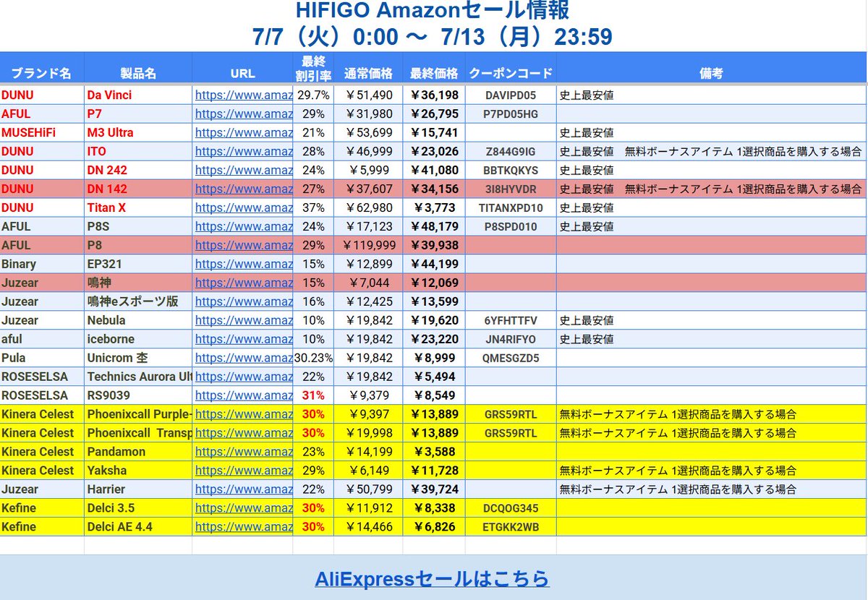
Task: Click coupon code P8SPD010
Action: coord(511,226)
